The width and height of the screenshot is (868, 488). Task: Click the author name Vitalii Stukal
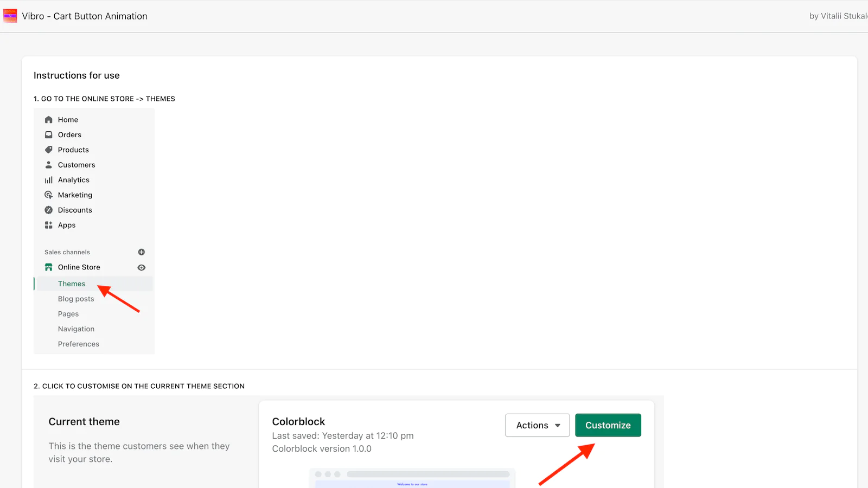click(844, 16)
